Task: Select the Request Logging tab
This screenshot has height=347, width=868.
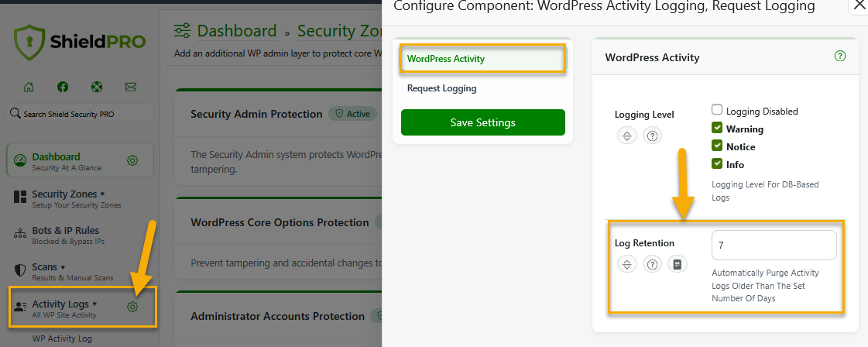Action: click(x=482, y=88)
